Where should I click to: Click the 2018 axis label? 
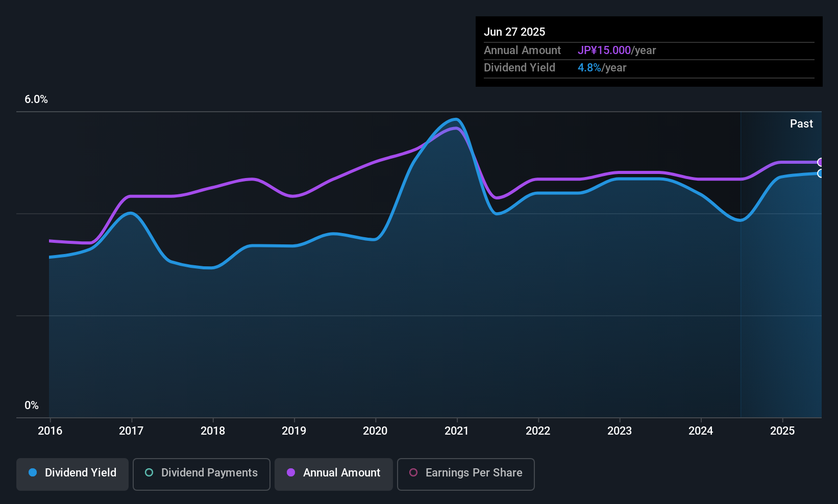pos(213,431)
